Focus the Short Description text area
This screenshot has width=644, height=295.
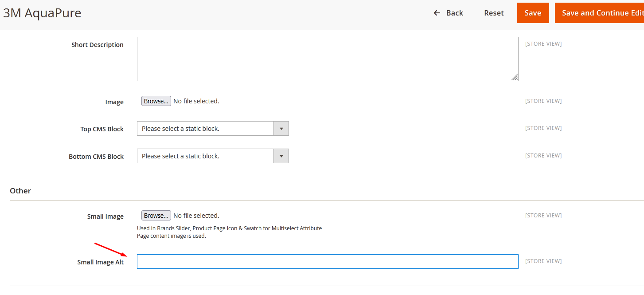pyautogui.click(x=328, y=59)
